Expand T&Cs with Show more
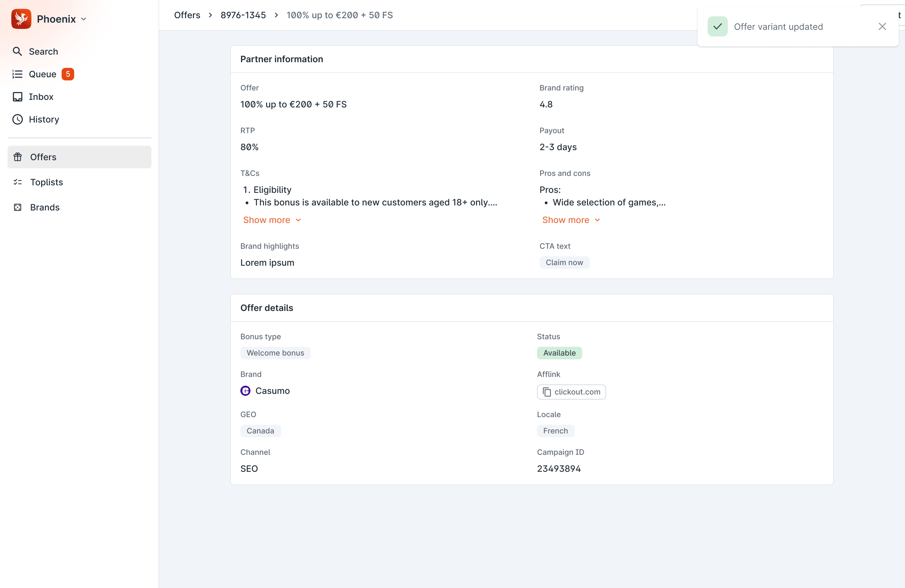Image resolution: width=905 pixels, height=588 pixels. coord(271,220)
